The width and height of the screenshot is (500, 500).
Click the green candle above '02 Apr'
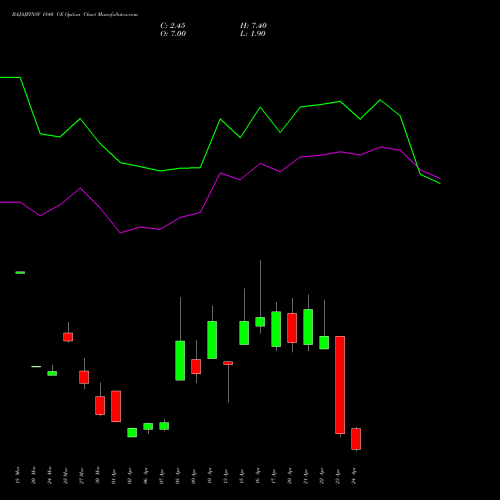tap(132, 433)
